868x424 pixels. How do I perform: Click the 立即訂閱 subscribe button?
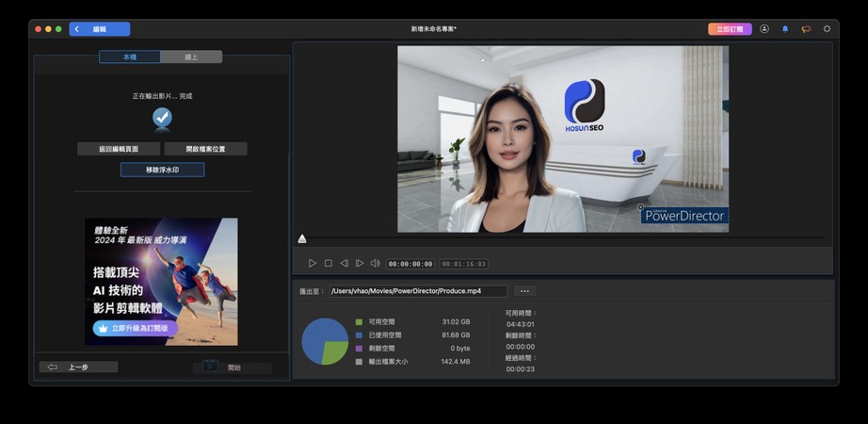coord(730,29)
